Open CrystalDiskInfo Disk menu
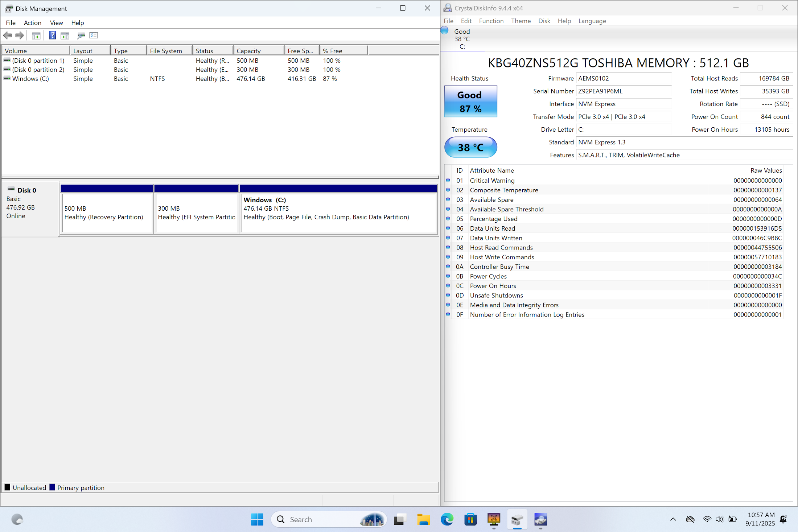The image size is (798, 532). click(x=544, y=21)
